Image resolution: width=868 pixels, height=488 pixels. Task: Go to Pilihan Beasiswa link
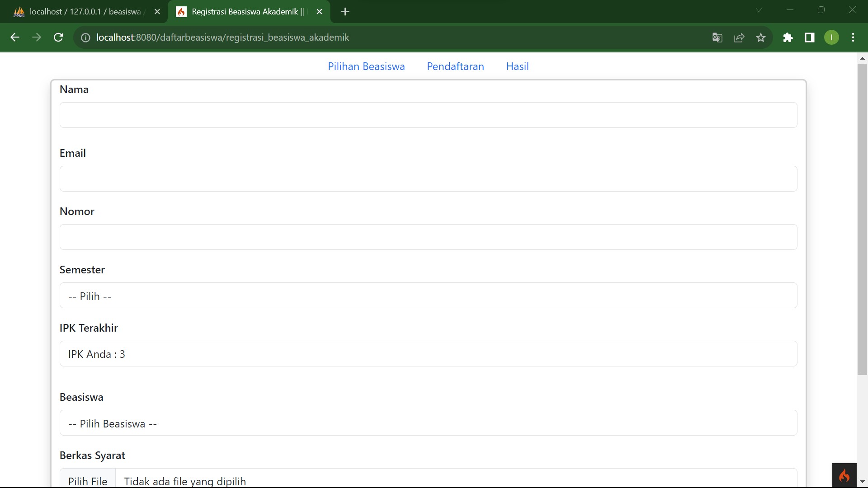(x=366, y=66)
